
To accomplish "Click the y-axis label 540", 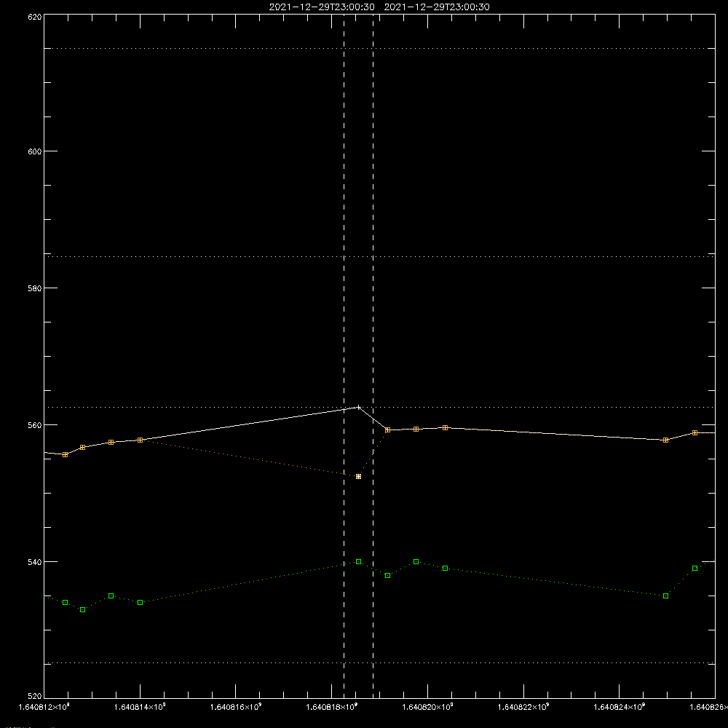I will pos(35,562).
